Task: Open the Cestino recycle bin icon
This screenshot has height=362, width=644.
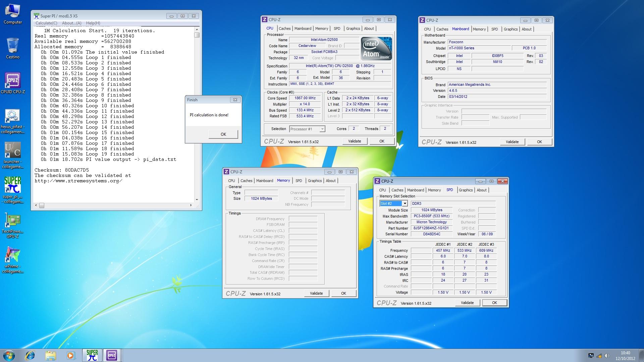Action: click(x=13, y=48)
